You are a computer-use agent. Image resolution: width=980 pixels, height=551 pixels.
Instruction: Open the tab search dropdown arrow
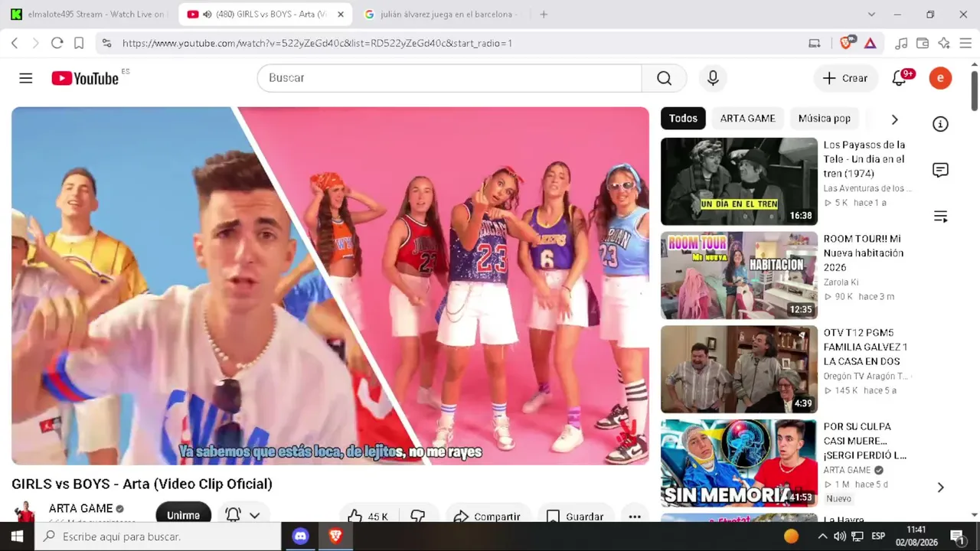click(871, 15)
